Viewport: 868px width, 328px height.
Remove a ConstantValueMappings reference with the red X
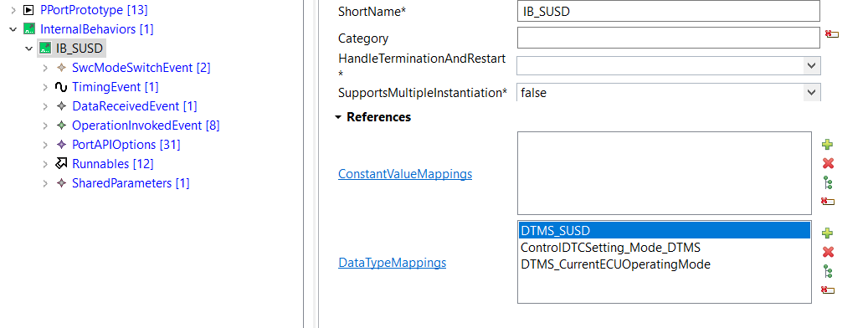[x=828, y=163]
